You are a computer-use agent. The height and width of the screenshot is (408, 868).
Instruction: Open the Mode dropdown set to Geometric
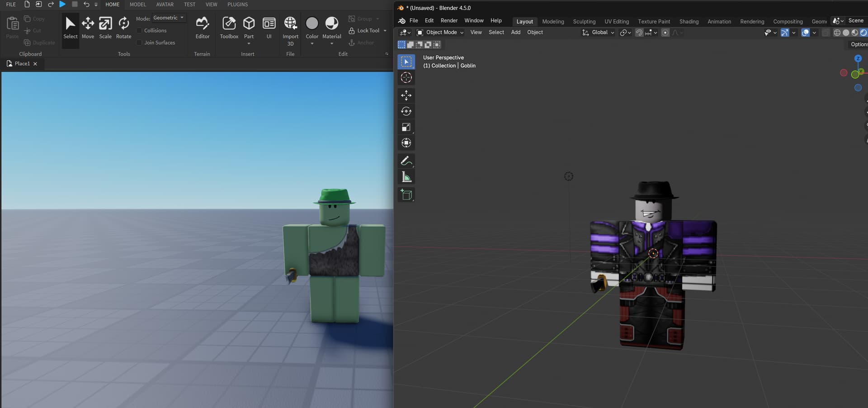click(169, 18)
